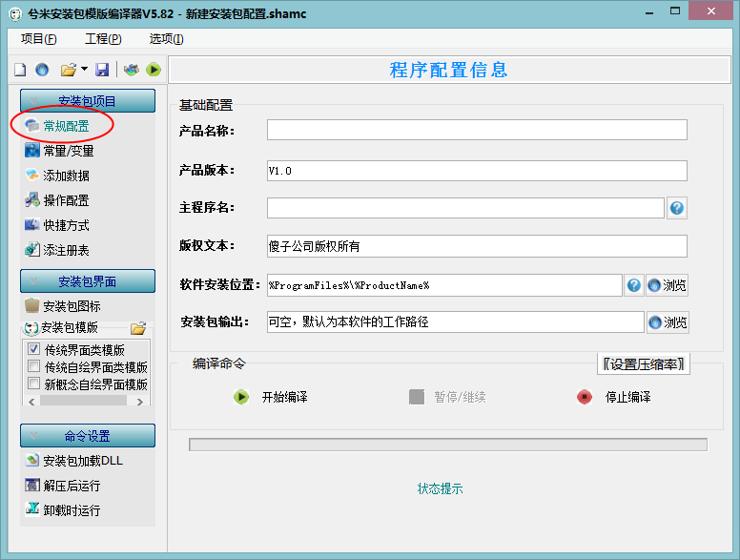Image resolution: width=740 pixels, height=560 pixels.
Task: Click the save floppy disk icon
Action: pyautogui.click(x=102, y=70)
